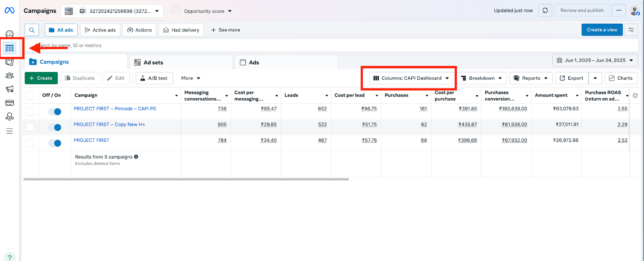
Task: Click the horizontal table scrollbar
Action: coord(186,179)
